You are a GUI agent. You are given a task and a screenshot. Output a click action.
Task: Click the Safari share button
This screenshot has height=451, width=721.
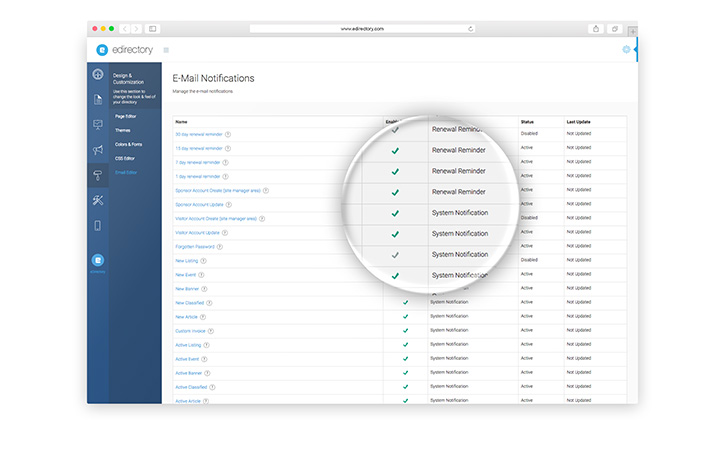(596, 29)
